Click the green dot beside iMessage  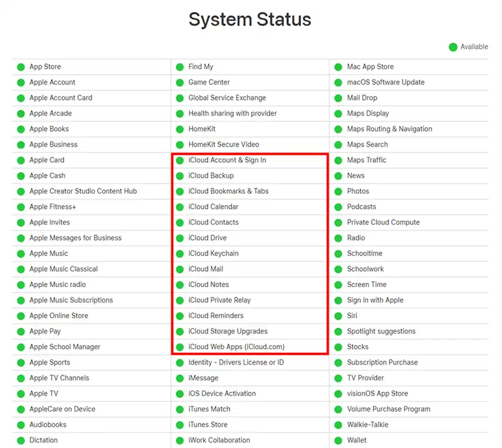coord(180,378)
